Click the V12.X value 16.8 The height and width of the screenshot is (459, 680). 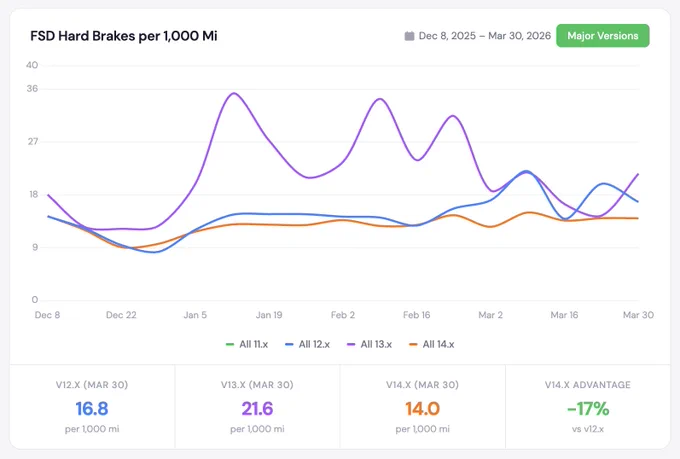[x=92, y=409]
